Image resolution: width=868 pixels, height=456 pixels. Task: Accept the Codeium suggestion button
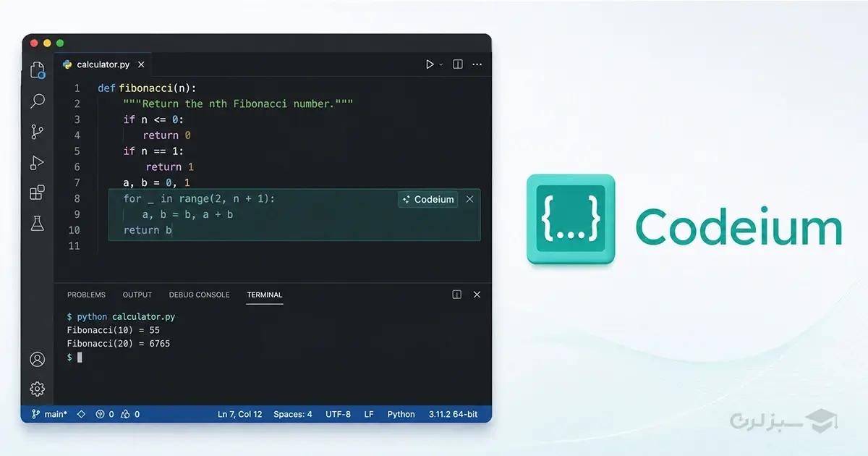coord(428,199)
